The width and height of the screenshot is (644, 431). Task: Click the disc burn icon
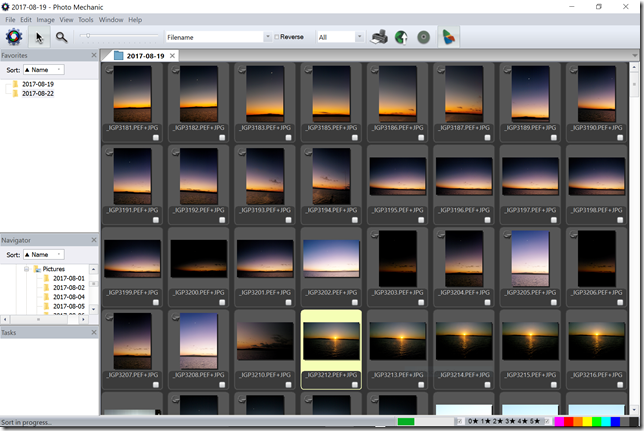[x=423, y=37]
